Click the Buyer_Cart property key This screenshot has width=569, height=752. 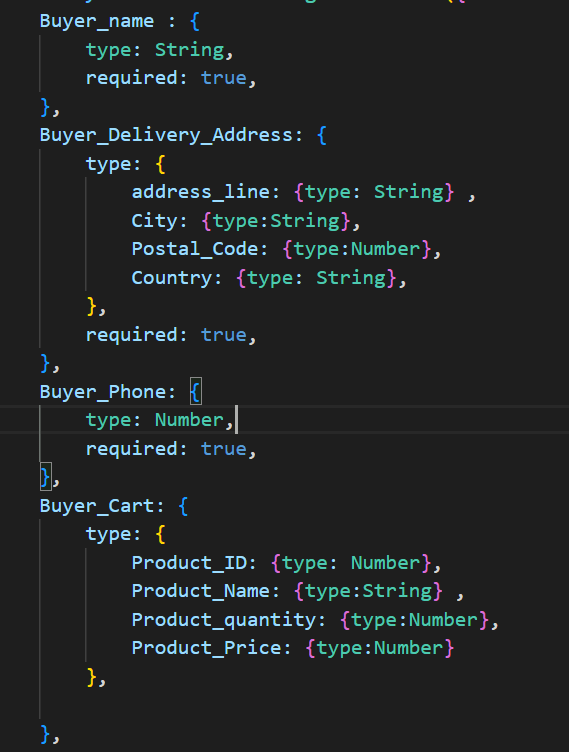(97, 506)
